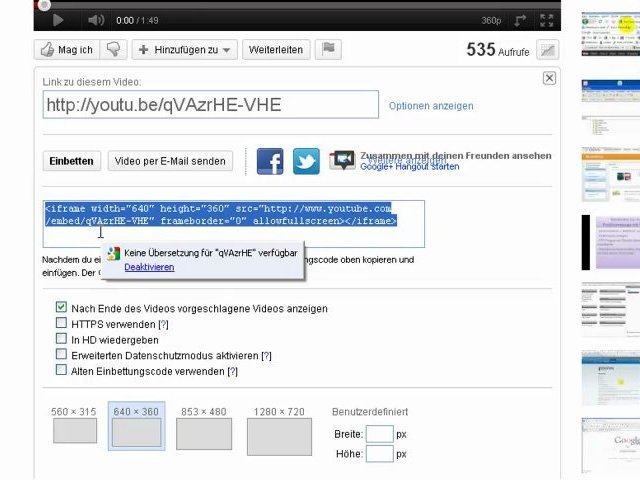Click the 'Weiterleiten' button
This screenshot has height=480, width=640.
pyautogui.click(x=275, y=49)
